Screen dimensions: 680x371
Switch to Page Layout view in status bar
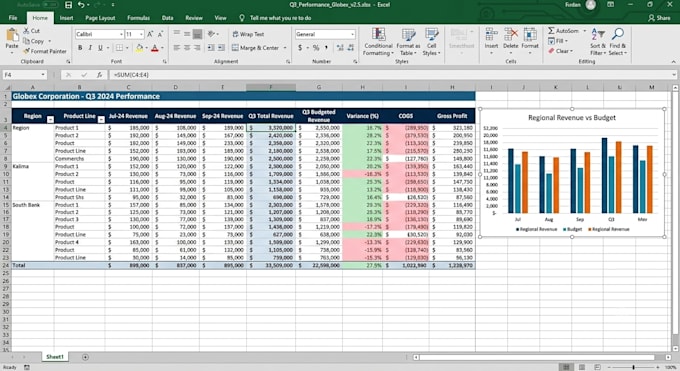click(582, 367)
